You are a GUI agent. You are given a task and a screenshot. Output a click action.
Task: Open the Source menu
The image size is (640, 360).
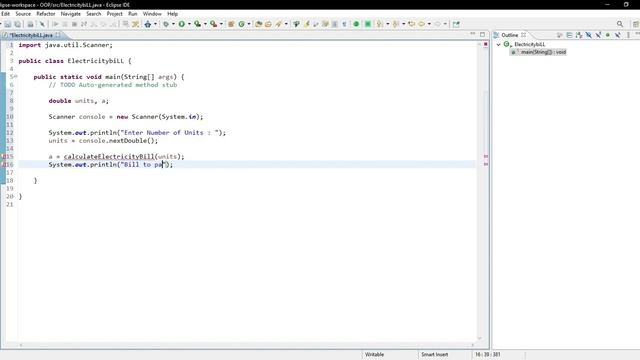coord(23,14)
